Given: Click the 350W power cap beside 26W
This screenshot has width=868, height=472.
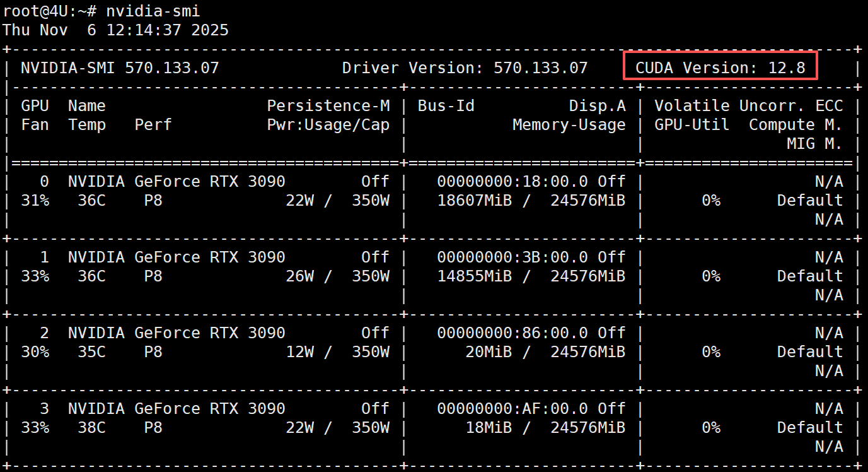Looking at the screenshot, I should (x=371, y=276).
